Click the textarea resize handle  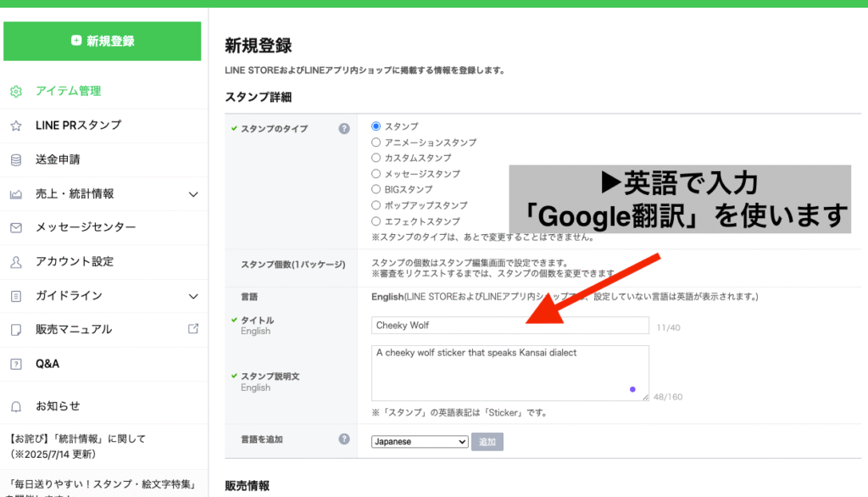[645, 397]
